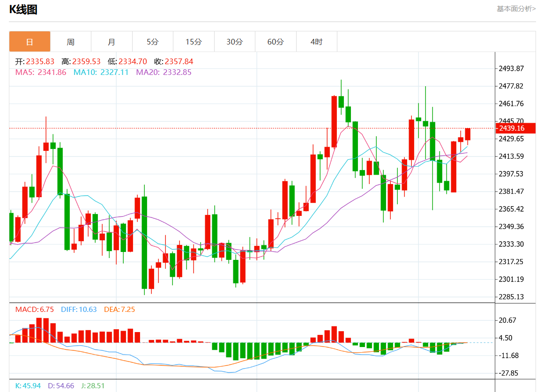Switch to the 周 weekly tab
544x392 pixels.
click(71, 42)
